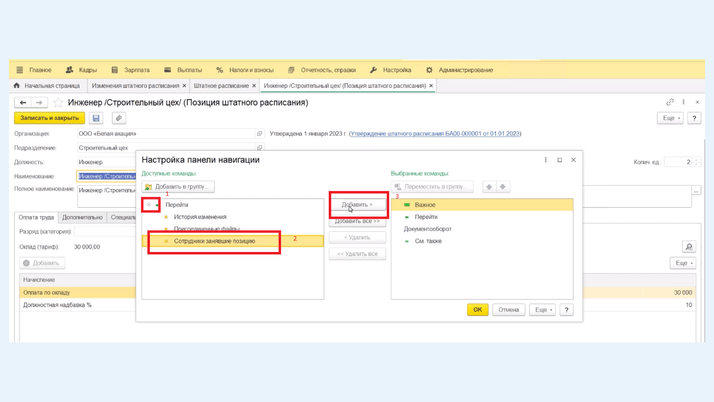
Task: Open the Еще dropdown in the dialog
Action: [542, 310]
